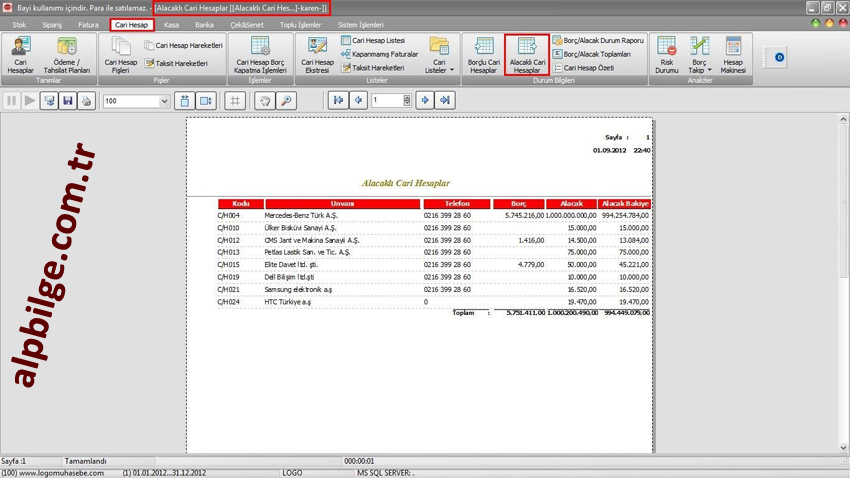Open the Banka ribbon tab

coord(204,25)
